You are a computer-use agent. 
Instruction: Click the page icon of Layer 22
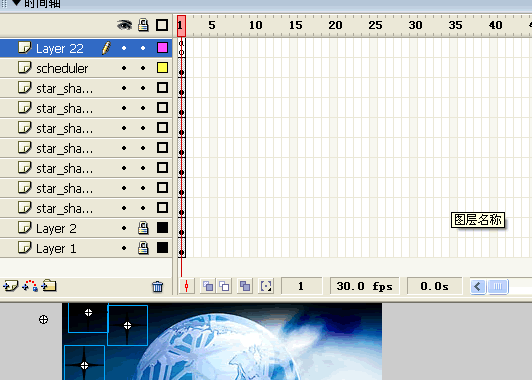[x=24, y=48]
